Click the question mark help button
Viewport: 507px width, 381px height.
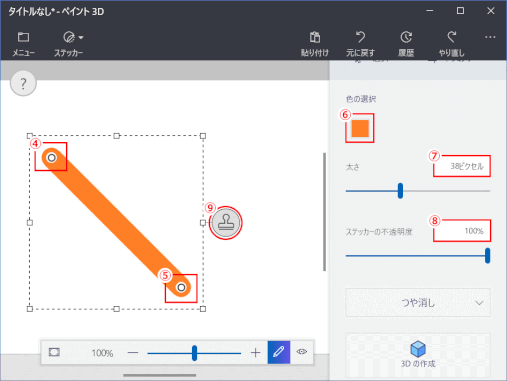click(23, 83)
